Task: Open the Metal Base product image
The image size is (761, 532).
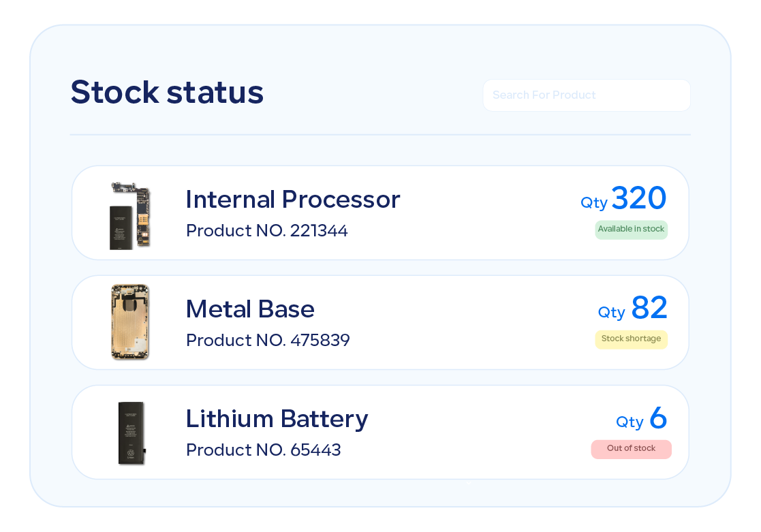Action: (130, 322)
